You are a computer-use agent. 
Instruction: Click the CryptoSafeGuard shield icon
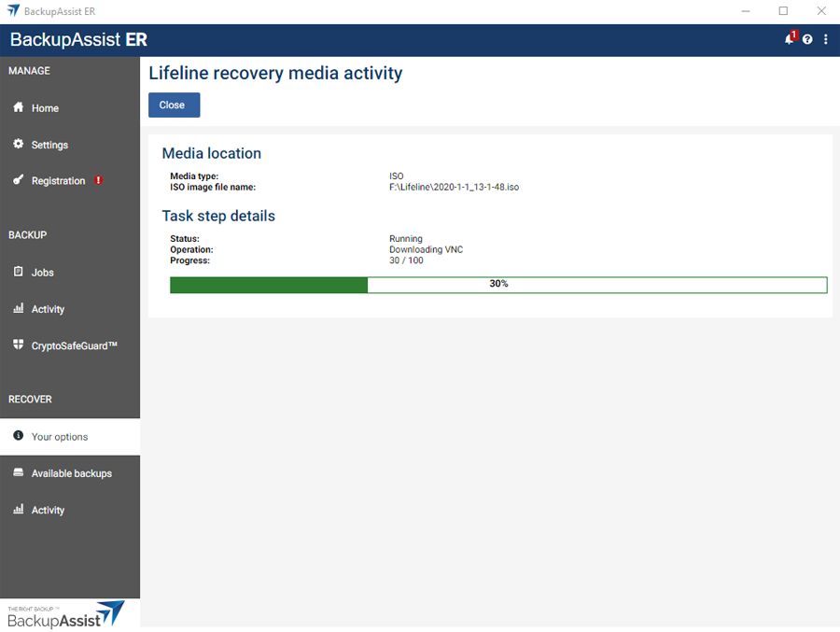pos(19,344)
